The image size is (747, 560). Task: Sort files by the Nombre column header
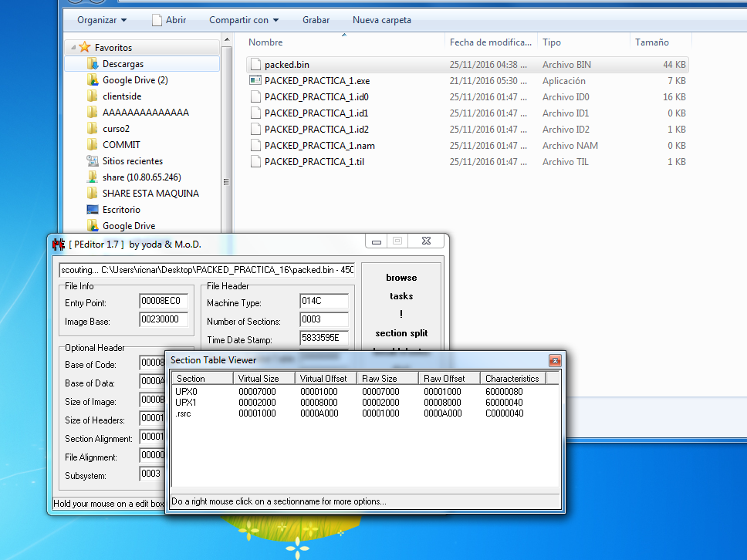click(x=265, y=42)
